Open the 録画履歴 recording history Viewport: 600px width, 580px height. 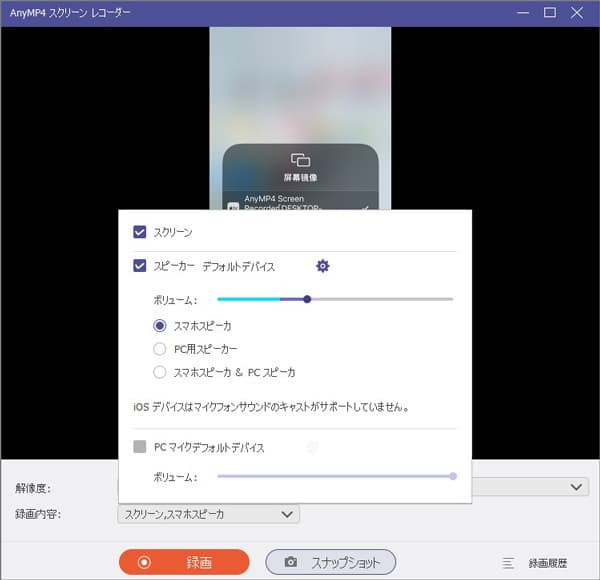(547, 562)
